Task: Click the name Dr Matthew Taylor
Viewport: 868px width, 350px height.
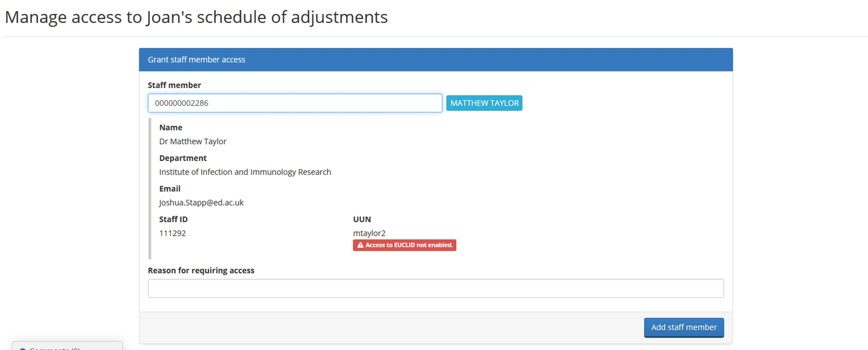Action: coord(192,141)
